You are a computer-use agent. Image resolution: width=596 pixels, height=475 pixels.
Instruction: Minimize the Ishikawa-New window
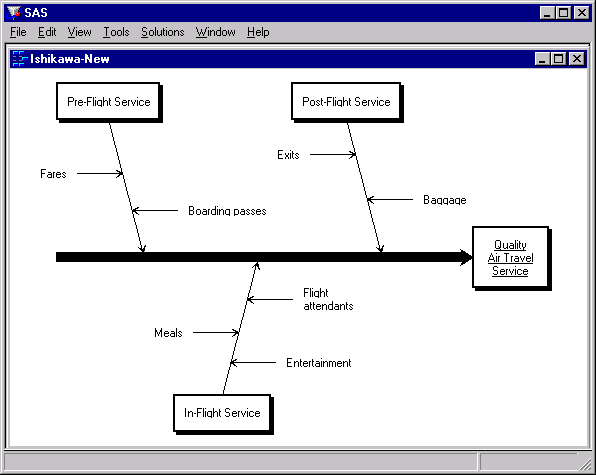(542, 59)
